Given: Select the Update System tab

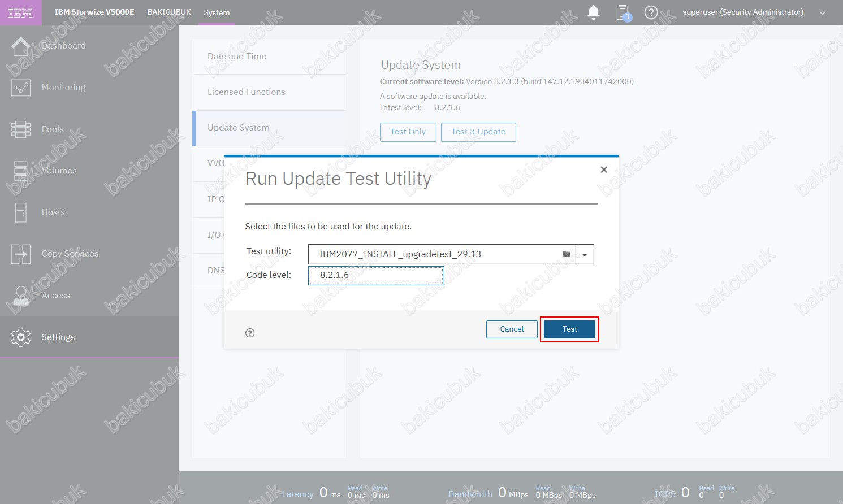Looking at the screenshot, I should tap(269, 128).
